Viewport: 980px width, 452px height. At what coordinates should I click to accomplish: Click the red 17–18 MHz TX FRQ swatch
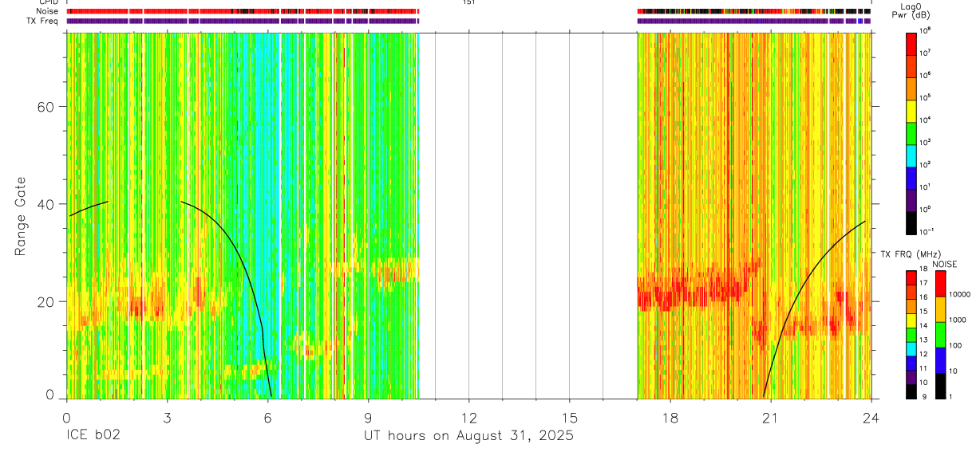(x=911, y=277)
